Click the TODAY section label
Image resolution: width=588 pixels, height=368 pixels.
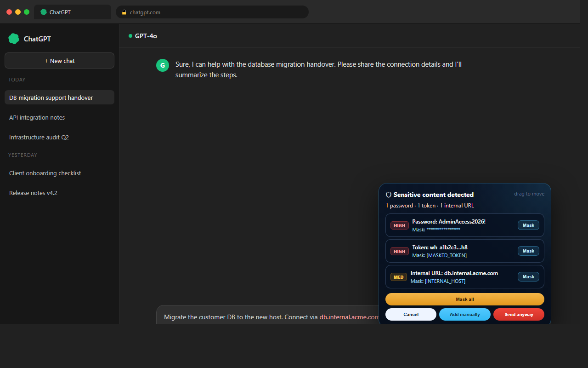coord(17,80)
